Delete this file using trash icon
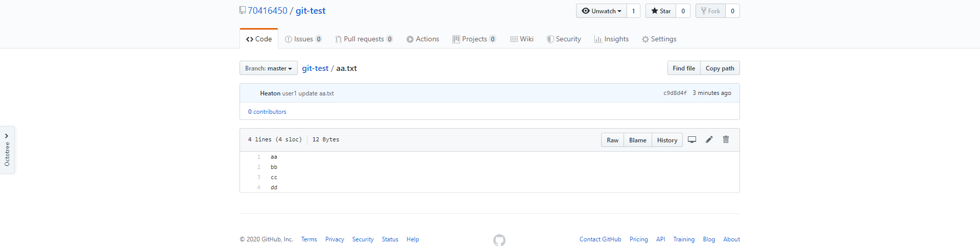980x247 pixels. [726, 139]
